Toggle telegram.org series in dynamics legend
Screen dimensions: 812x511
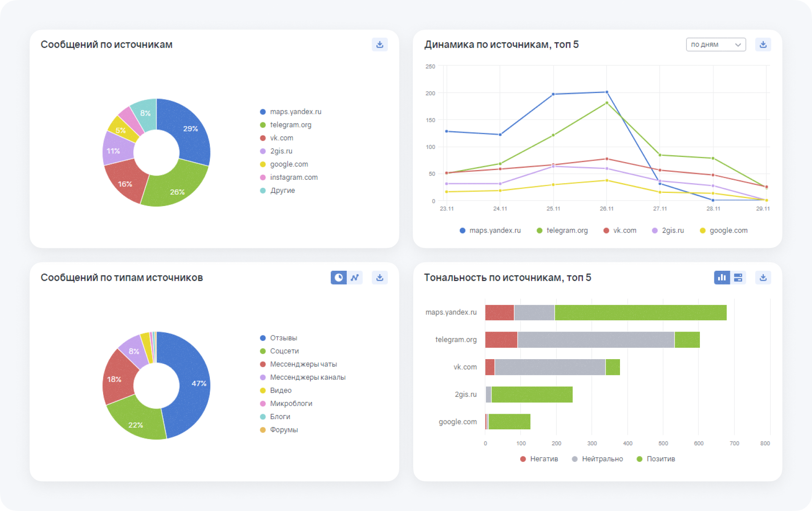(x=562, y=231)
